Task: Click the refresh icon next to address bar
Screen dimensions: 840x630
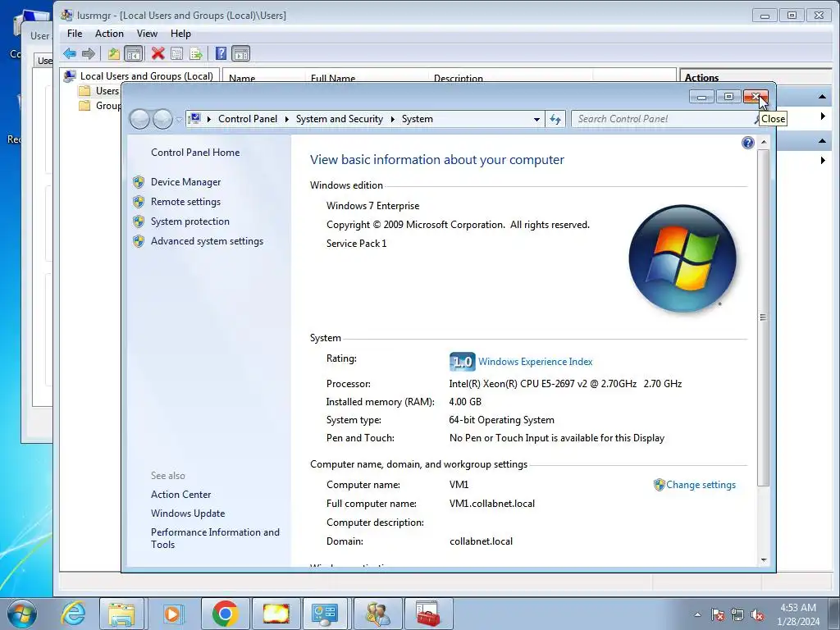Action: 555,119
